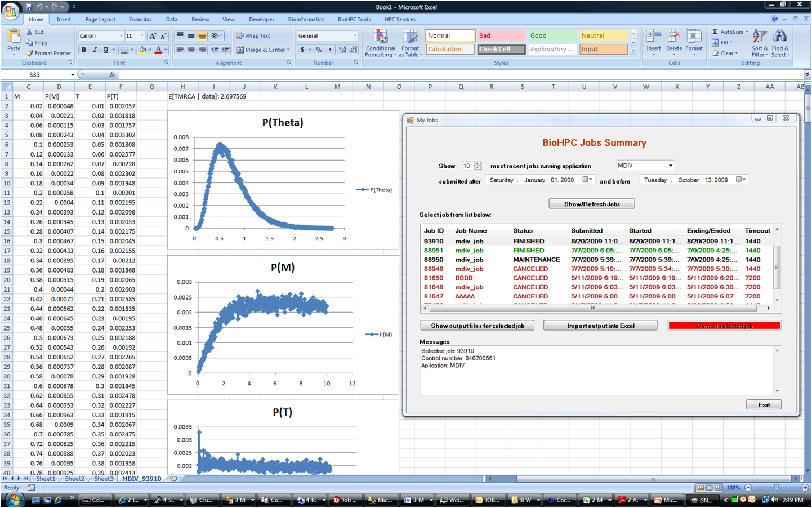This screenshot has width=812, height=508.
Task: Click Import output into Excel button
Action: click(x=600, y=326)
